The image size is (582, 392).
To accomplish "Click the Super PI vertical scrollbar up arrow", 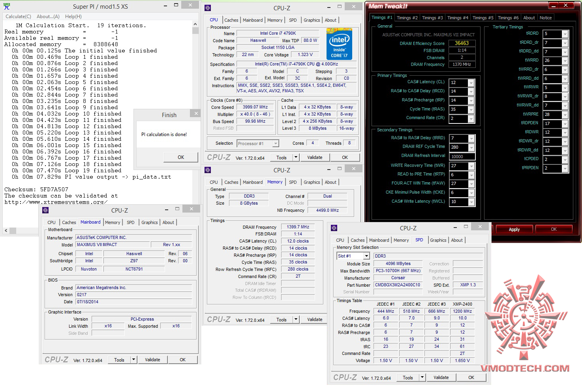I will point(195,24).
